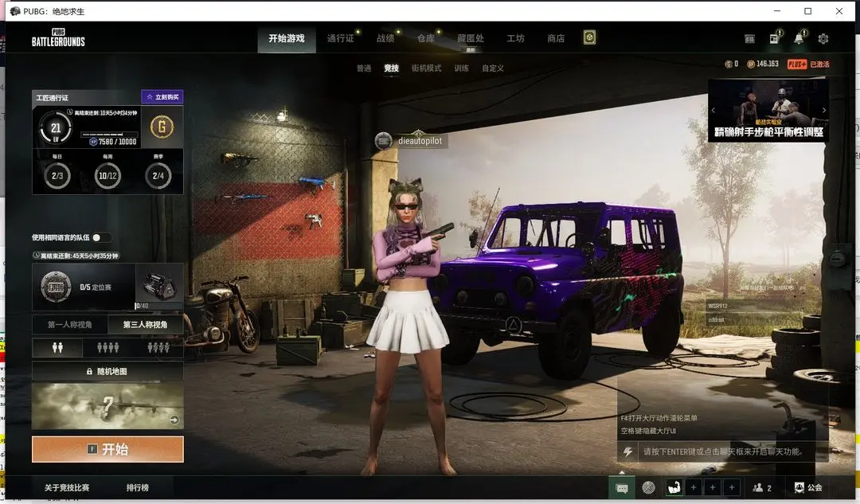
Task: Click the reward crate showing 0/40
Action: pos(159,286)
